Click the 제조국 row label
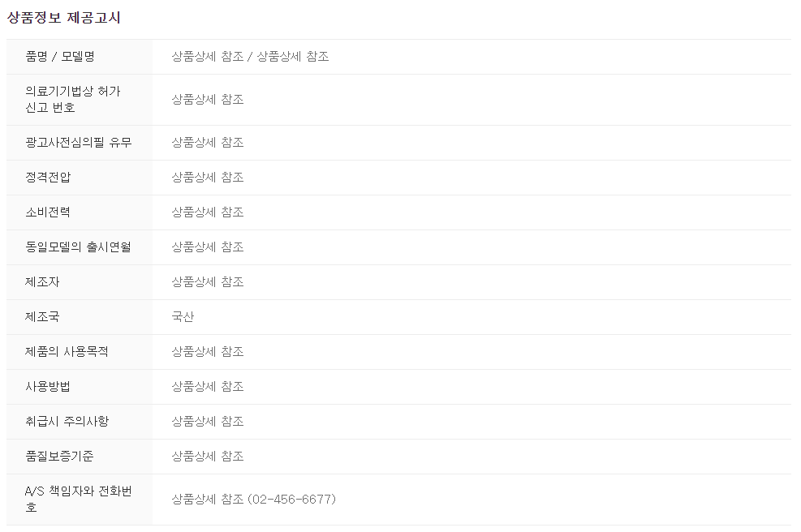The image size is (801, 532). (x=42, y=316)
